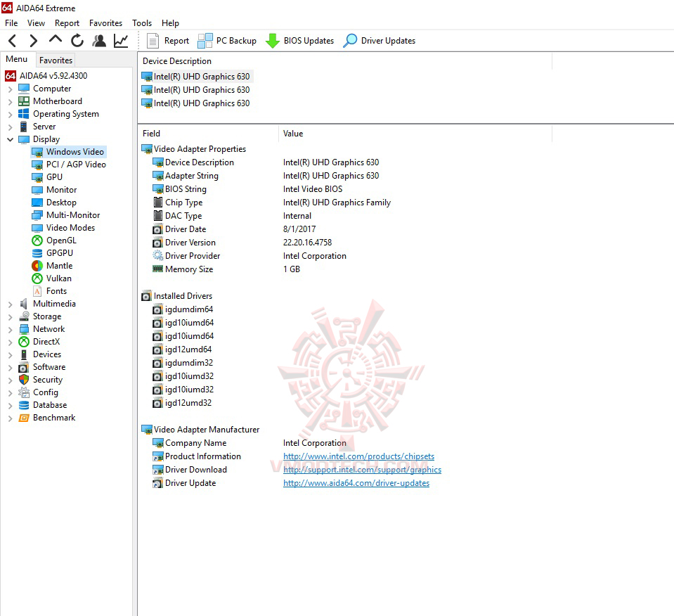The image size is (674, 616).
Task: Expand the Computer tree node
Action: tap(10, 89)
